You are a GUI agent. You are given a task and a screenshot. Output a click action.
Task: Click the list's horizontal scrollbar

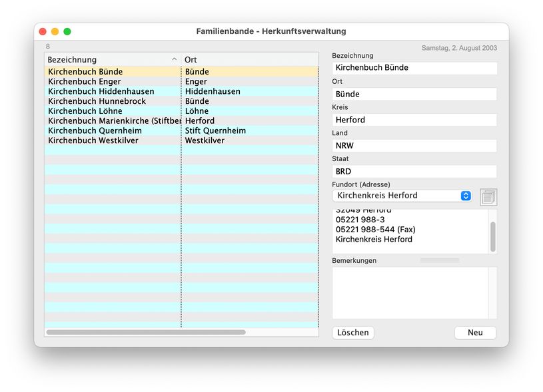coord(146,332)
